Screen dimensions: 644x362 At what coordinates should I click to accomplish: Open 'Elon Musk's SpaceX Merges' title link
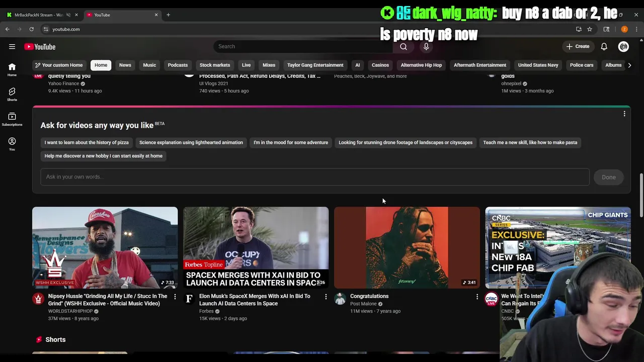point(255,300)
